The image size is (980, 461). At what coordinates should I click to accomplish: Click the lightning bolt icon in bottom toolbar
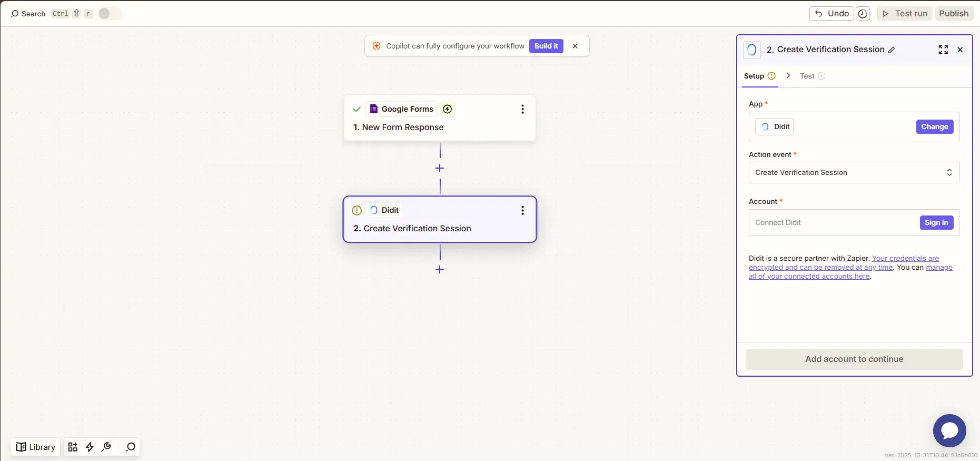pyautogui.click(x=90, y=447)
